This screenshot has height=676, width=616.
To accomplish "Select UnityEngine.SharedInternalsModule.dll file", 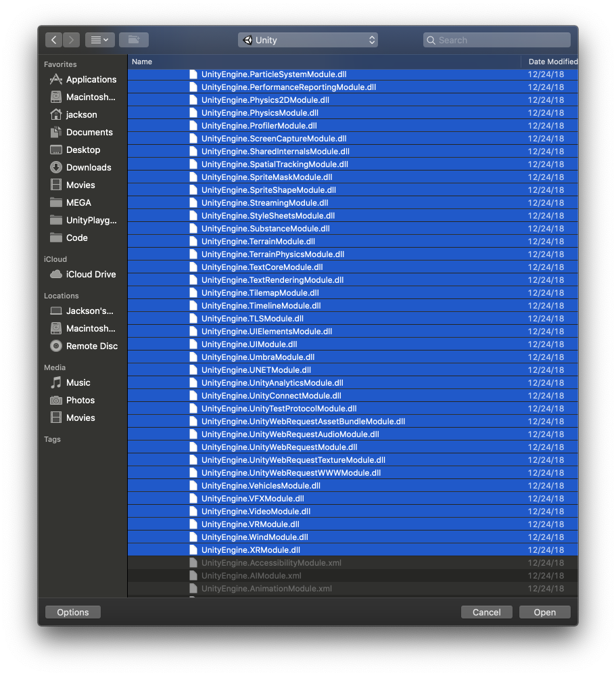I will (x=353, y=152).
